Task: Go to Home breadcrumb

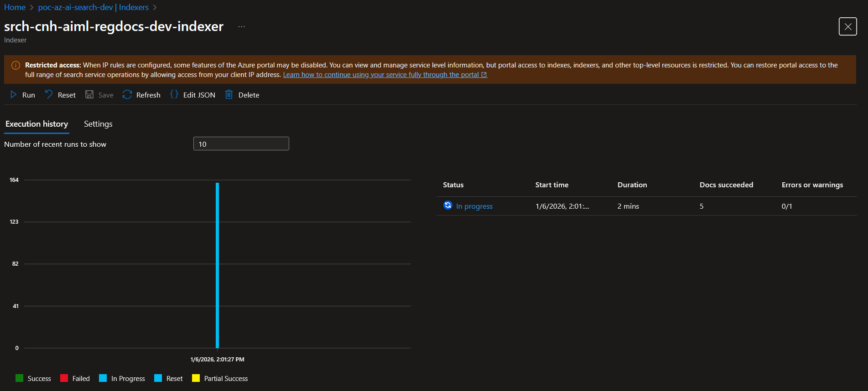Action: (15, 7)
